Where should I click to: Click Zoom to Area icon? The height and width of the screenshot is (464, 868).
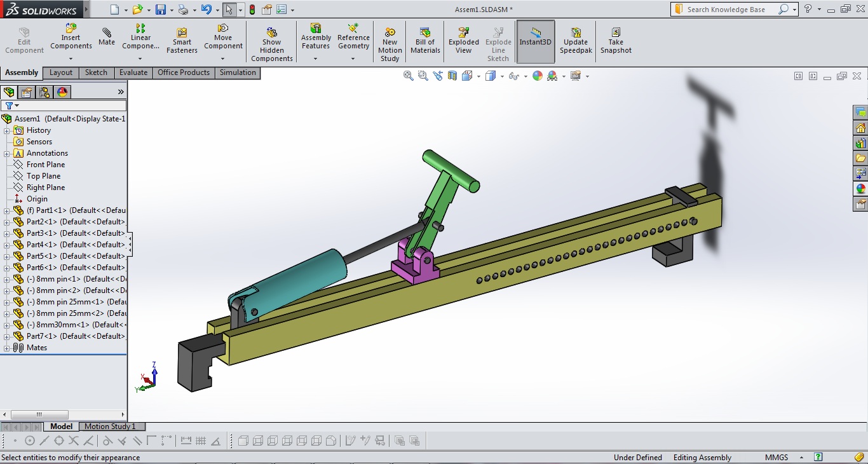pyautogui.click(x=423, y=76)
